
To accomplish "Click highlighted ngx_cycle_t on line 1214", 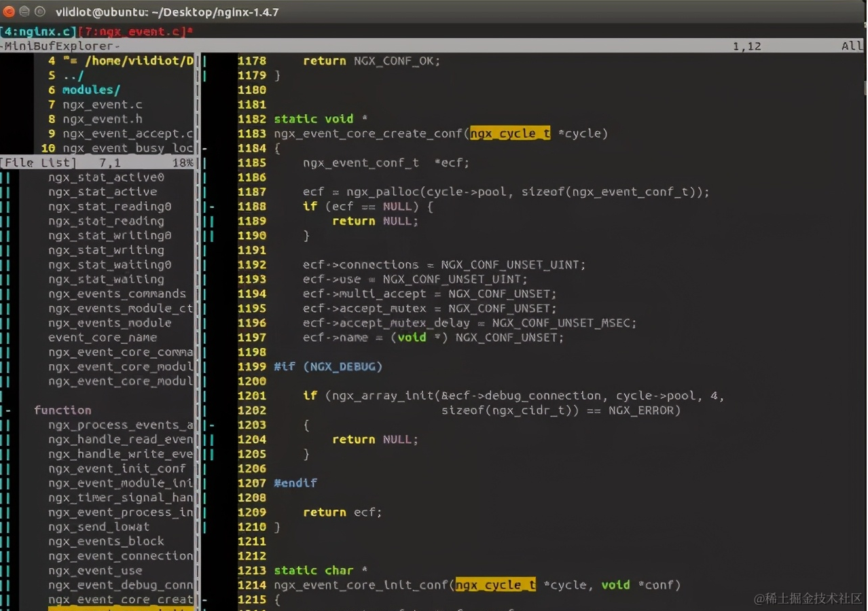I will click(496, 584).
